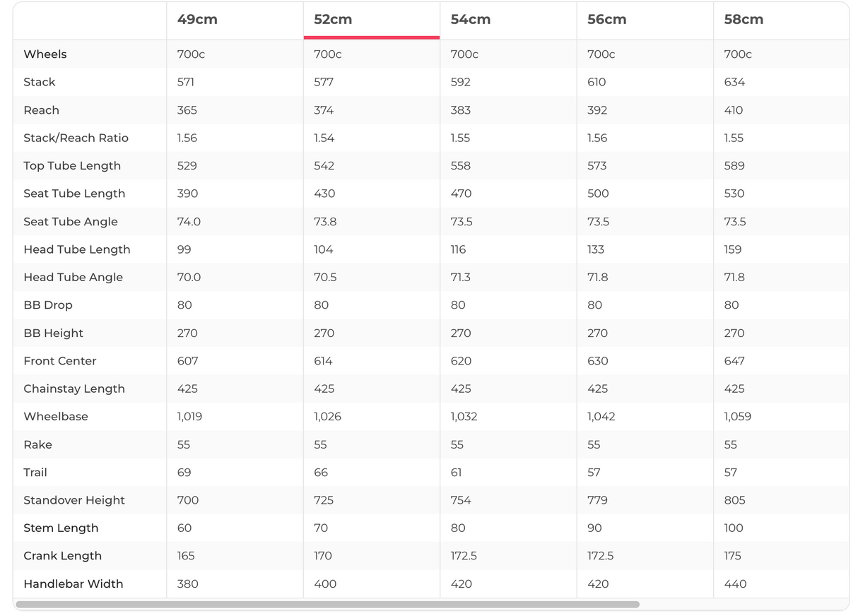
Task: Click the 58cm Wheelbase value 1,059
Action: click(x=737, y=416)
